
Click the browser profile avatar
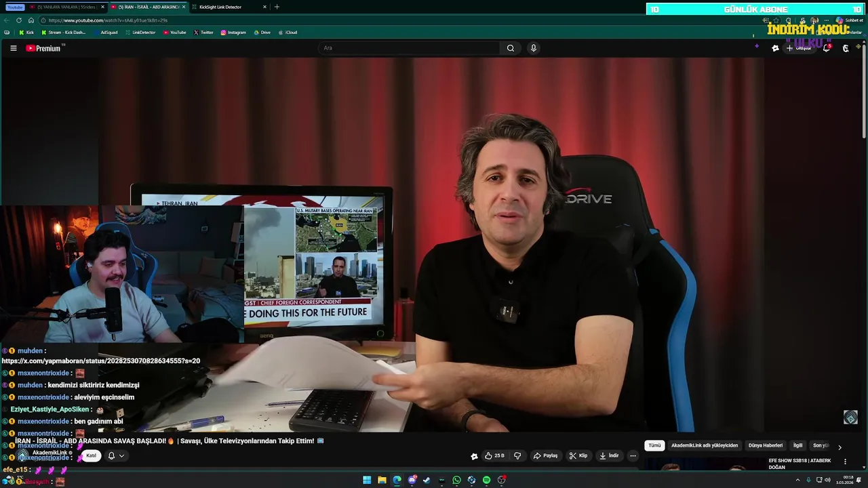pyautogui.click(x=814, y=20)
